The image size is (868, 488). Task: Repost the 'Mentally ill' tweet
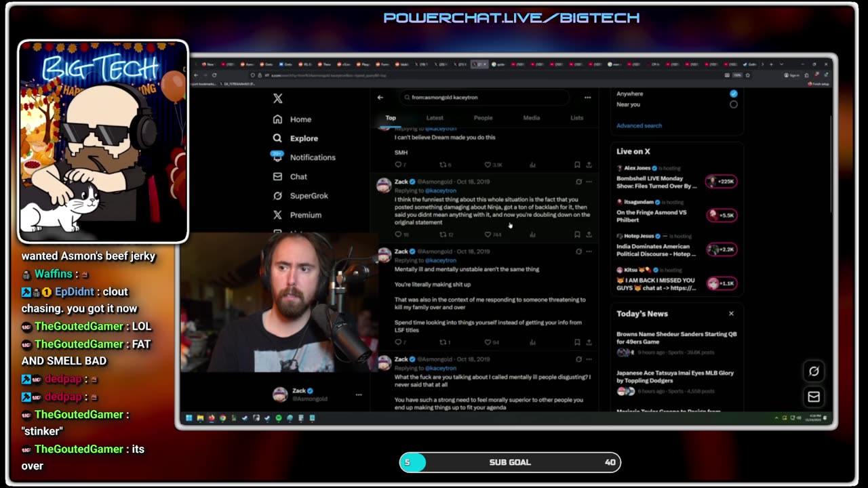[x=445, y=342]
